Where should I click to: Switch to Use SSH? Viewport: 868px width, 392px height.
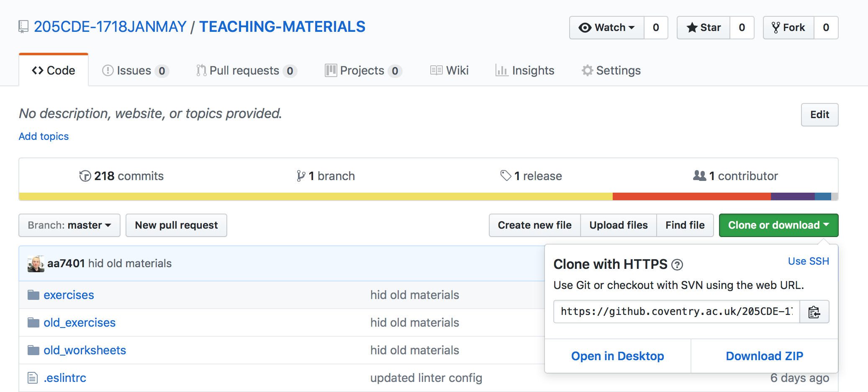click(x=809, y=261)
